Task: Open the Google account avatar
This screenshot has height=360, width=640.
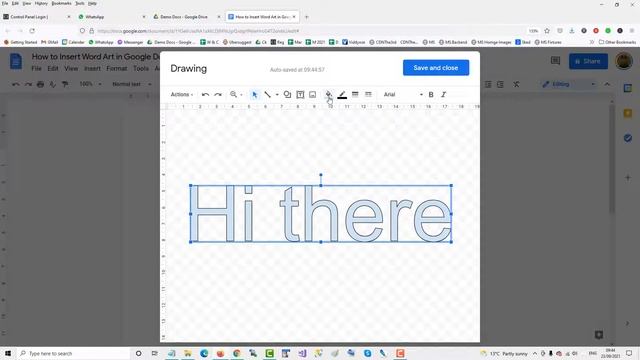Action: 624,61
